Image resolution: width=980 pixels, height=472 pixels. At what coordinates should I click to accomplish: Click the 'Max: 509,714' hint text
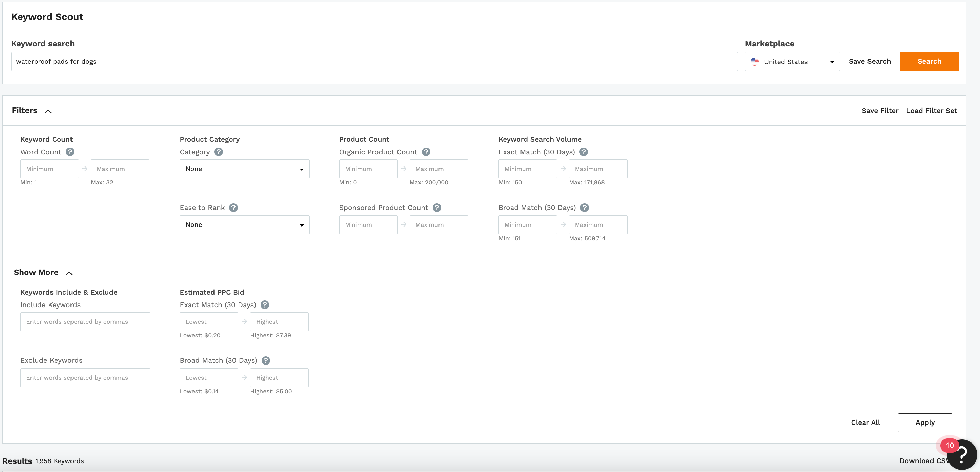pyautogui.click(x=587, y=239)
